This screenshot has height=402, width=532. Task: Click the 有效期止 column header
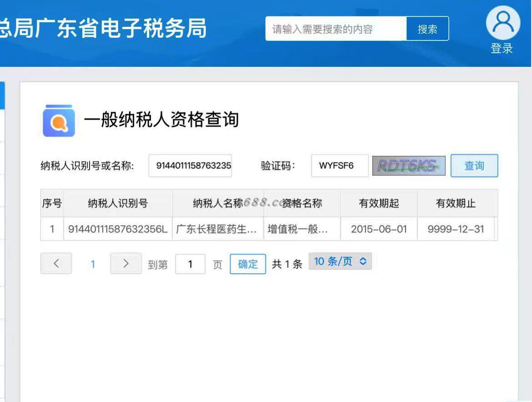[x=456, y=203]
